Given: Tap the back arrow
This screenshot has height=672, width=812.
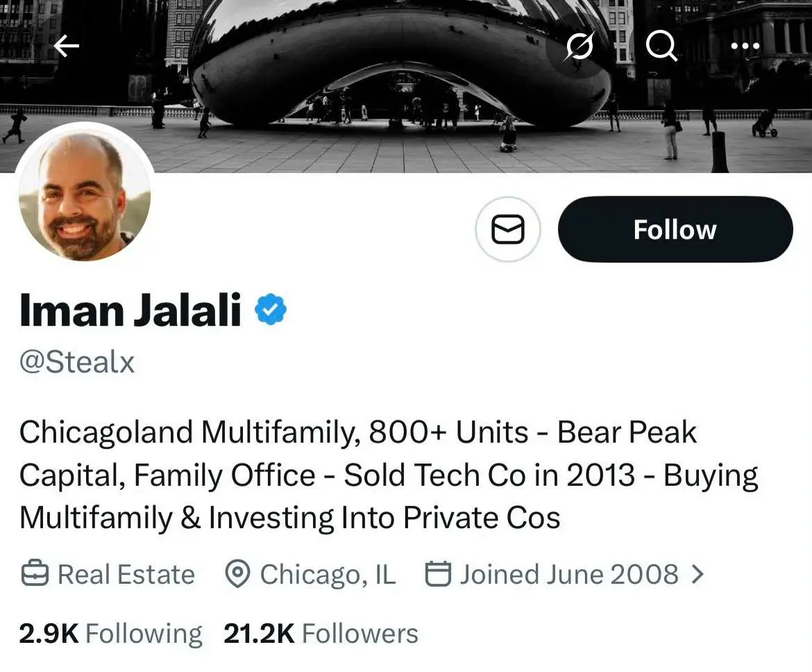Looking at the screenshot, I should pos(67,47).
